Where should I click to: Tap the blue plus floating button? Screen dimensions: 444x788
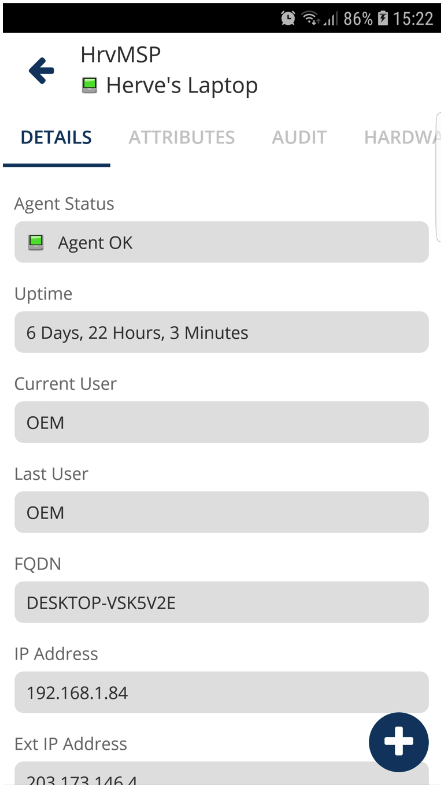(x=399, y=742)
